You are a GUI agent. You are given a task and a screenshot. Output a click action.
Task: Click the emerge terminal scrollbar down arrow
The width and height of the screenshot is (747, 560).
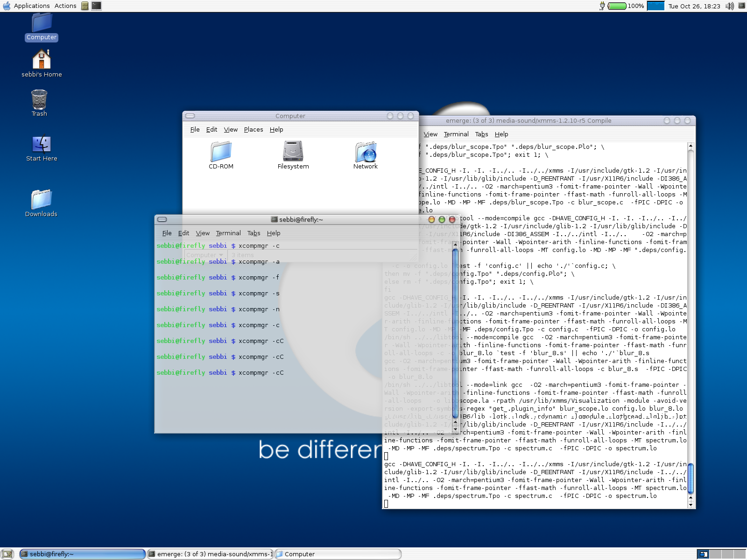pos(691,504)
